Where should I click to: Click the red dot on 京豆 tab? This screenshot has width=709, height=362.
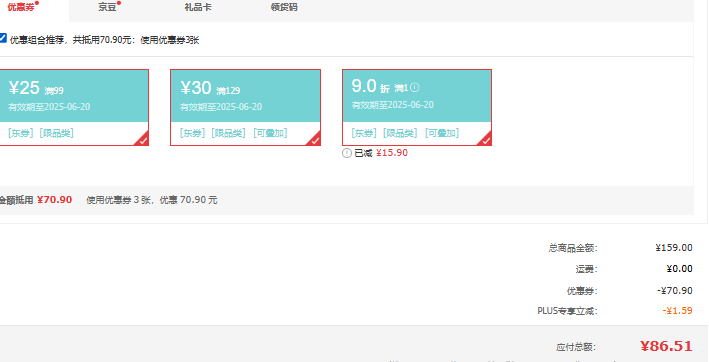pyautogui.click(x=119, y=3)
